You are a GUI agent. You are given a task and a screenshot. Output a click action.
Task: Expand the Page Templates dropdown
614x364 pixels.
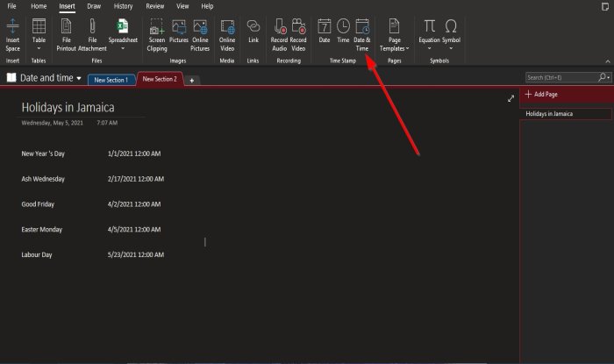coord(395,35)
